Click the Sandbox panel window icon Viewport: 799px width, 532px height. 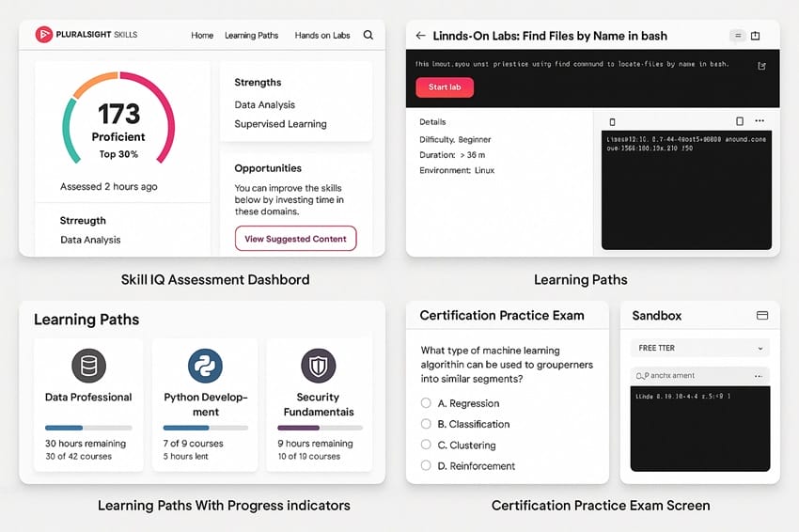(762, 316)
